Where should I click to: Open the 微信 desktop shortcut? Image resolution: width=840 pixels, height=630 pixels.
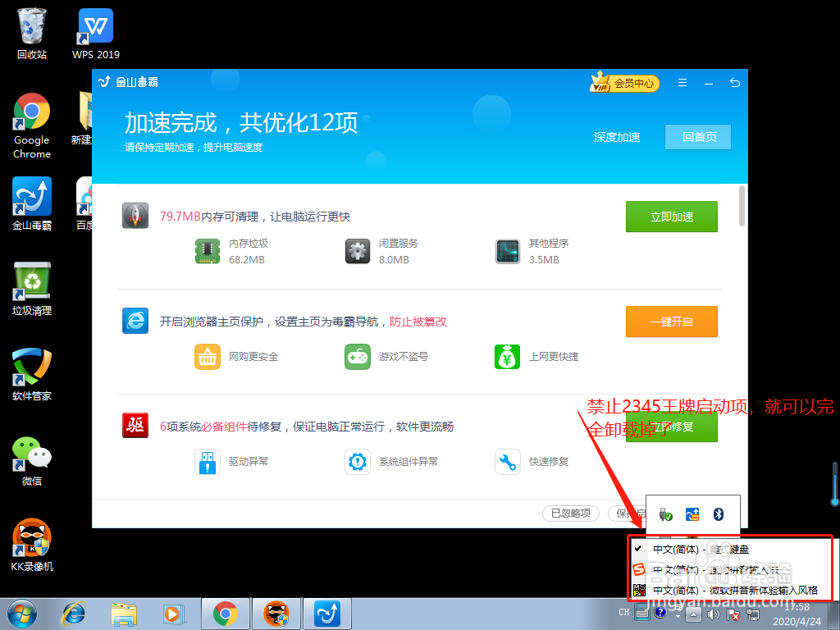(x=32, y=461)
